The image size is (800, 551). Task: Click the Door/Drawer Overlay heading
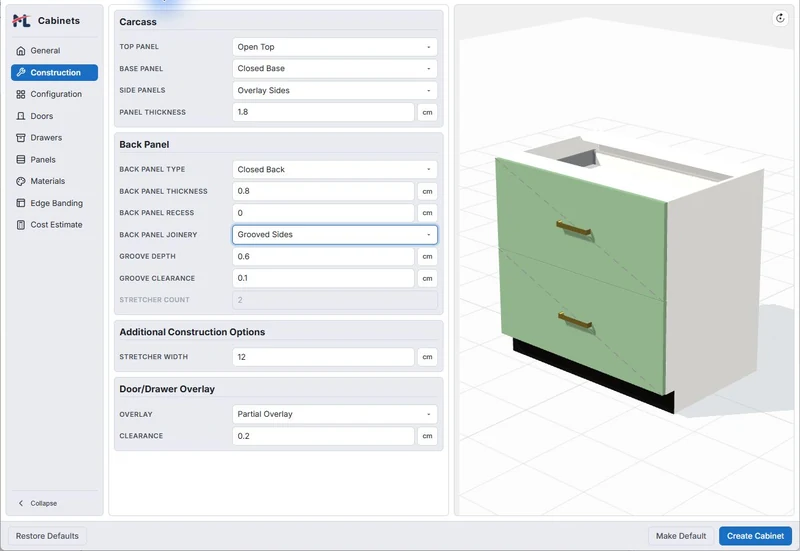(x=167, y=389)
